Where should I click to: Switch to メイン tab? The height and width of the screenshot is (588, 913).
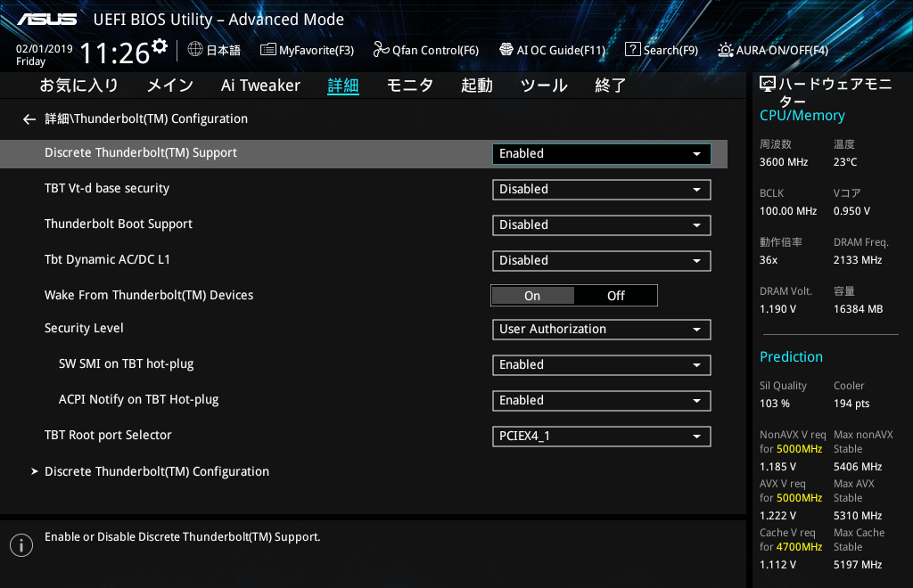169,86
